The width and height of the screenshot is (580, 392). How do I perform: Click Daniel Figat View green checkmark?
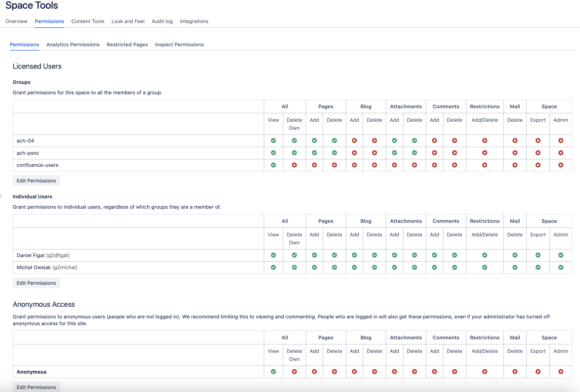pyautogui.click(x=273, y=255)
